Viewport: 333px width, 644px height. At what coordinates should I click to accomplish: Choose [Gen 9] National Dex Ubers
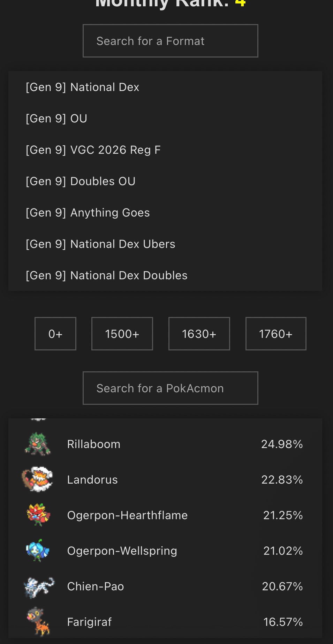[x=100, y=244]
